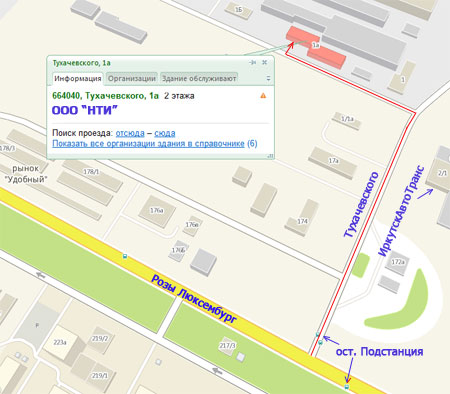The image size is (450, 394).
Task: Switch to the Организации tab
Action: pos(132,79)
